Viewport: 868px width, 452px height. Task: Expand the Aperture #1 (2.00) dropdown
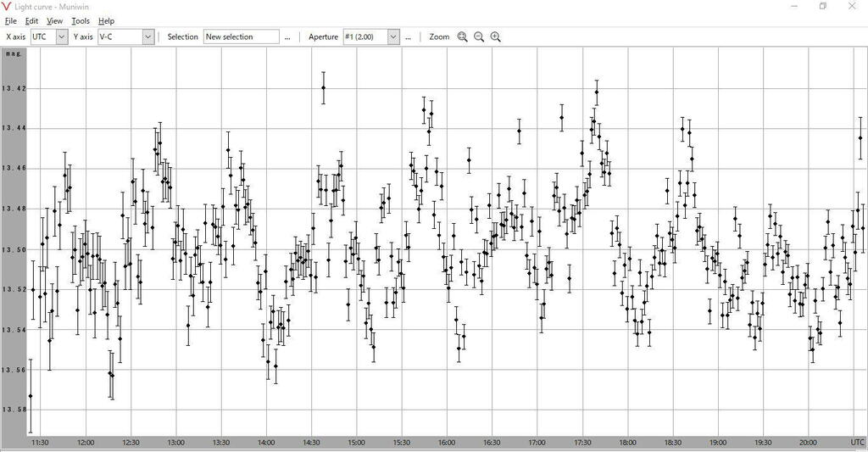pos(393,36)
